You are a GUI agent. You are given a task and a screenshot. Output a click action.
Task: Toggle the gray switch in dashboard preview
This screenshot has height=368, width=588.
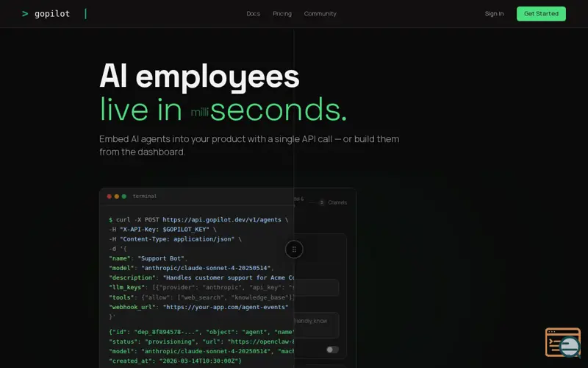point(332,350)
